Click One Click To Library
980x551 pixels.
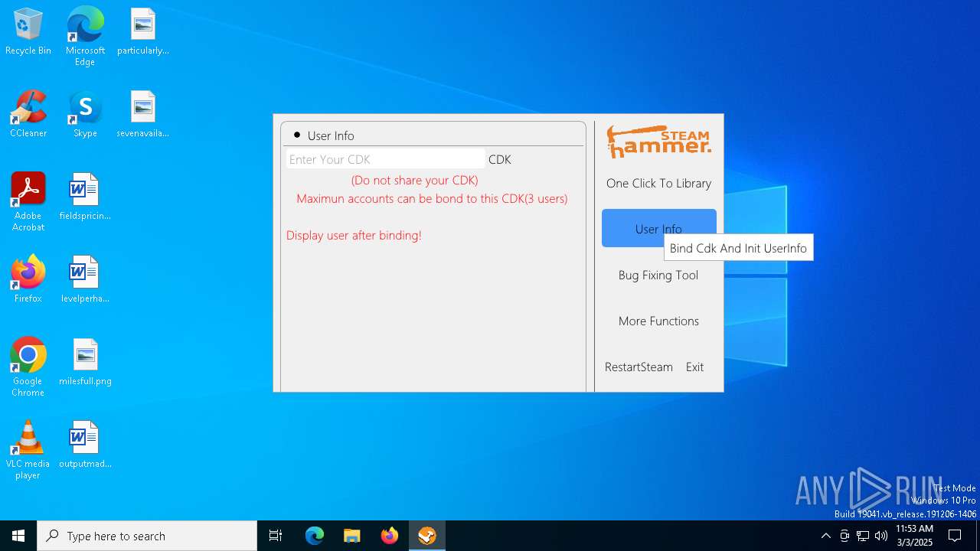pyautogui.click(x=659, y=183)
